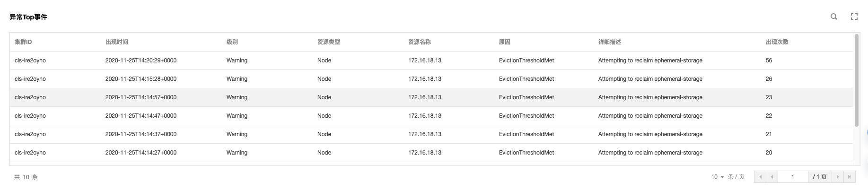Click the 详细描述 column header
The image size is (868, 190).
(610, 42)
